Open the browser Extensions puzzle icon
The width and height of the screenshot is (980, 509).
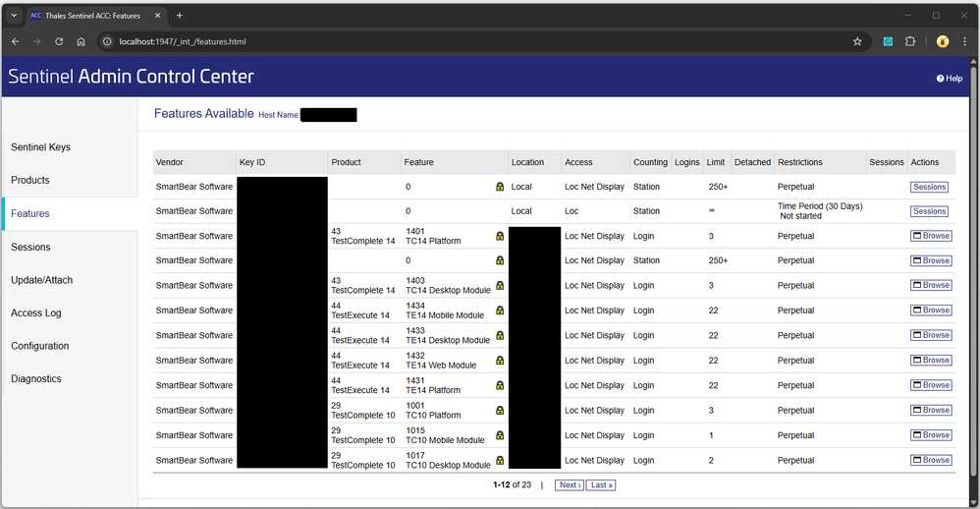click(910, 42)
